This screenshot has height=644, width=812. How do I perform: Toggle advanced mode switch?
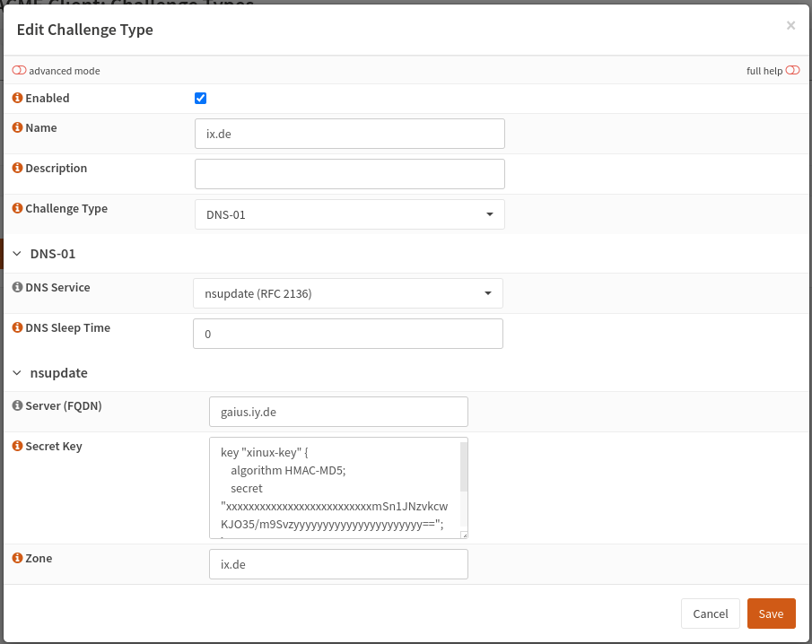point(19,71)
